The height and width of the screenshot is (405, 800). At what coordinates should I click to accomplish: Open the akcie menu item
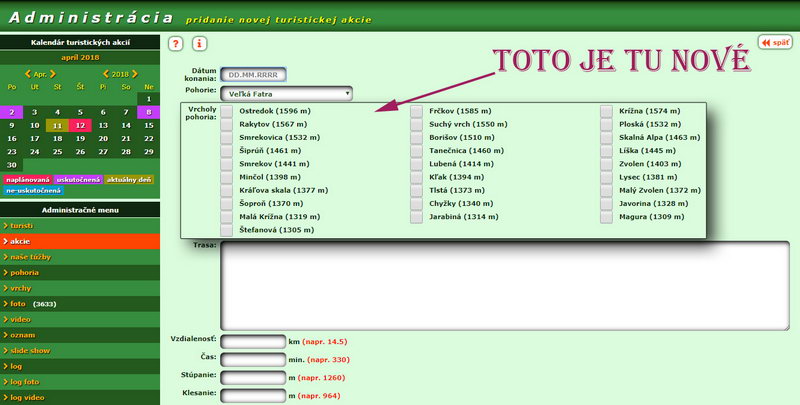80,241
